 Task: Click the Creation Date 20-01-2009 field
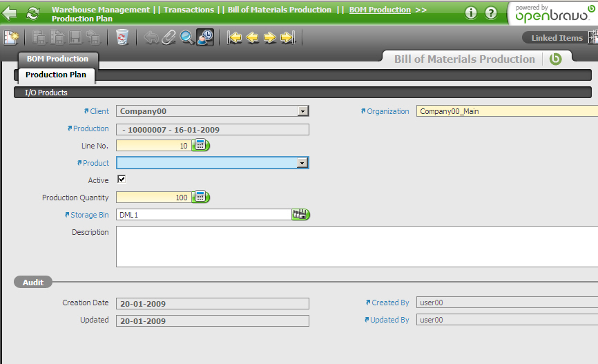point(213,304)
